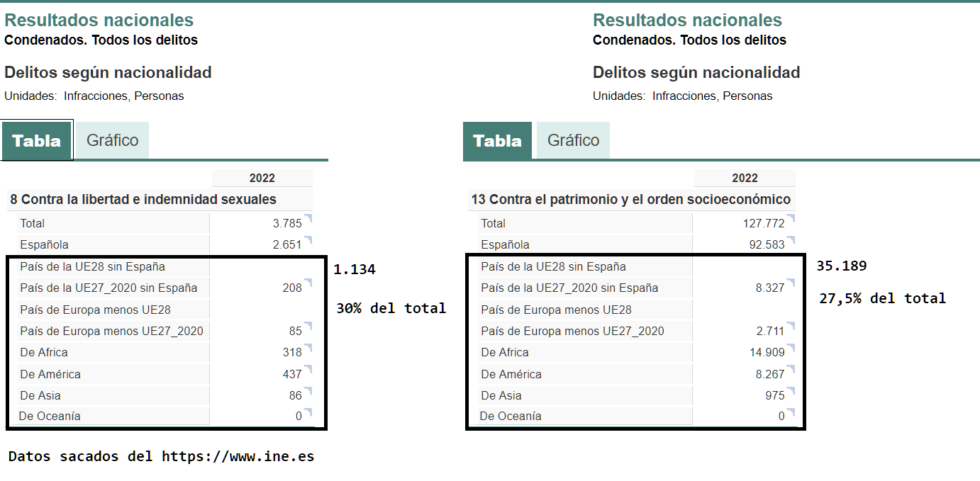
Task: Select row 'País de la UE27_2020 sin España' left table
Action: [x=165, y=288]
